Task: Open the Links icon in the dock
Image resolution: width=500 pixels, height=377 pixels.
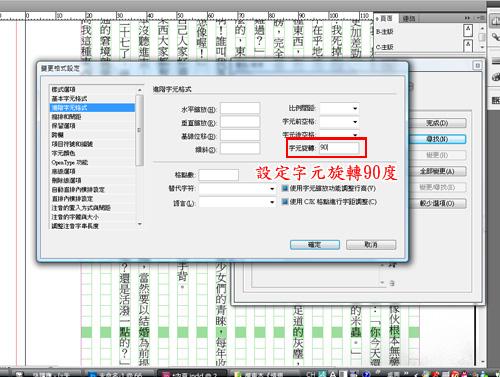Action: click(x=495, y=37)
